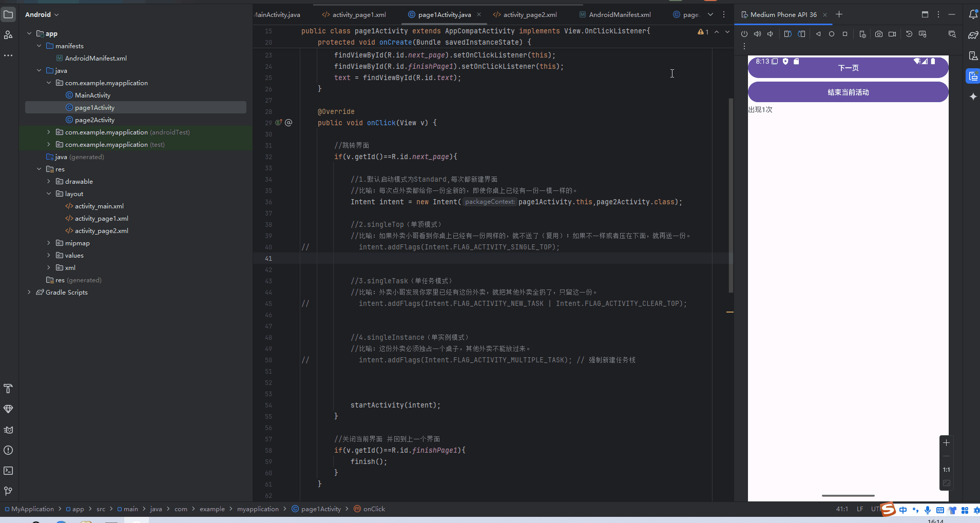The width and height of the screenshot is (980, 523).
Task: Click the emulator Back triangle button
Action: 818,34
